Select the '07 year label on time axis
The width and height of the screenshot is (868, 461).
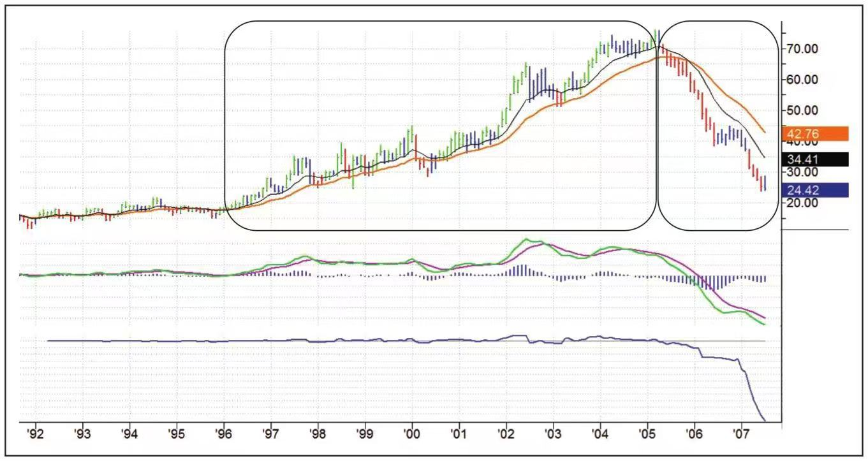point(742,435)
